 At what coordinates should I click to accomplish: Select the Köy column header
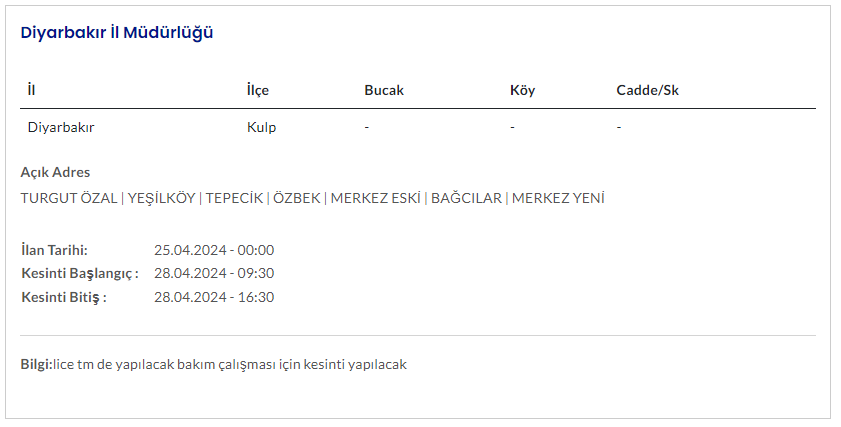(522, 90)
